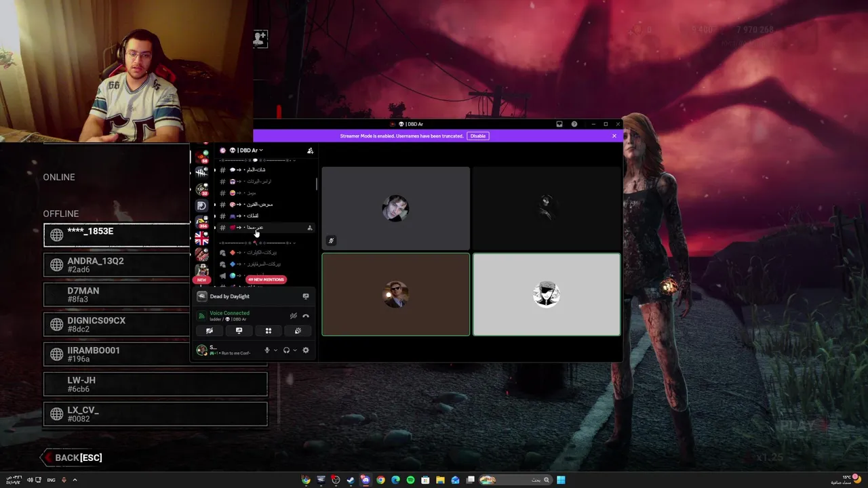Open the Windows Start menu
Screen dimensions: 868x488
[561, 480]
